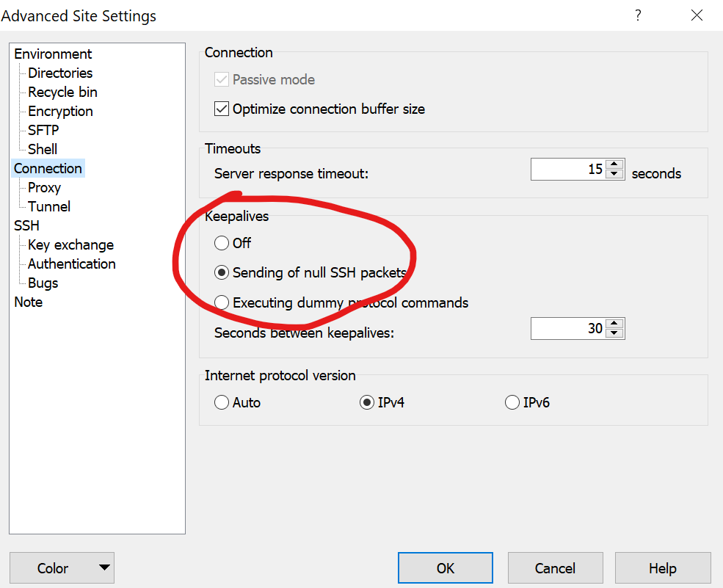Select Proxy in the settings tree
The image size is (723, 588).
44,187
